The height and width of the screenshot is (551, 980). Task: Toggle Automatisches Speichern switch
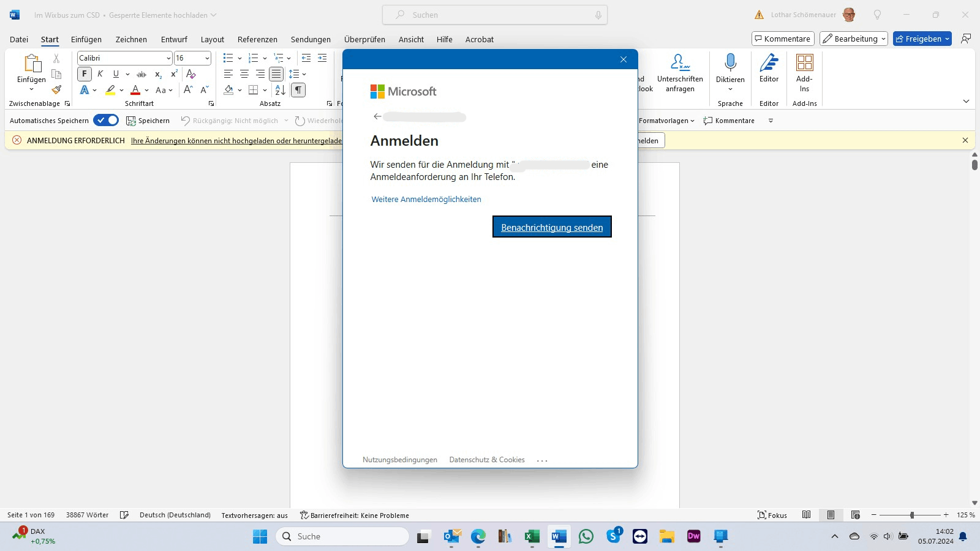[x=106, y=121]
